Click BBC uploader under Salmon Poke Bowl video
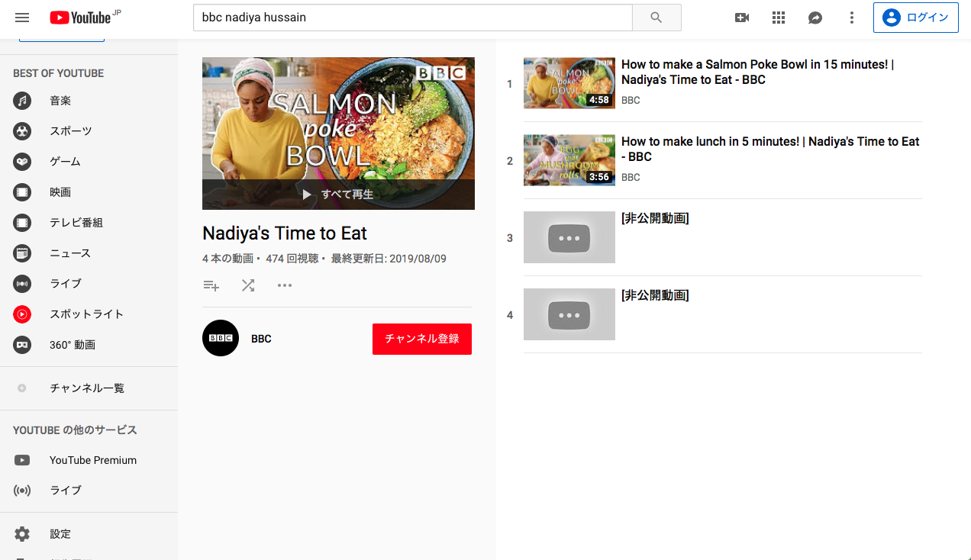971x560 pixels. click(x=631, y=100)
